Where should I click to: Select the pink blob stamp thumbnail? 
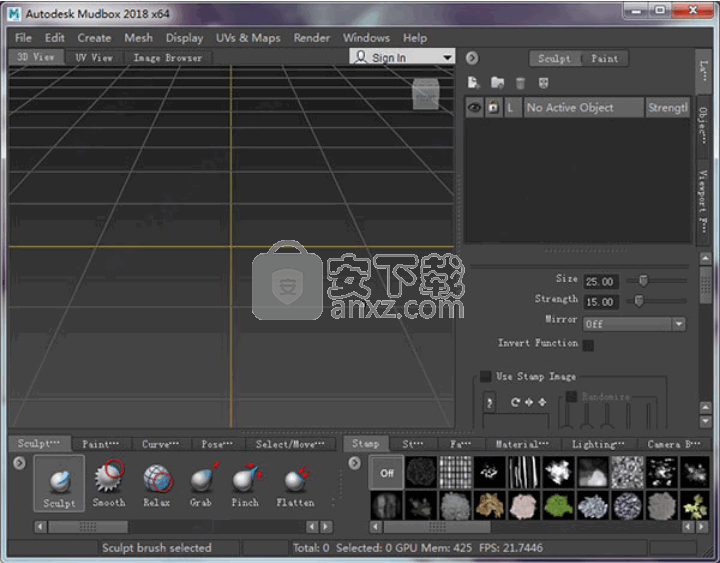(524, 506)
